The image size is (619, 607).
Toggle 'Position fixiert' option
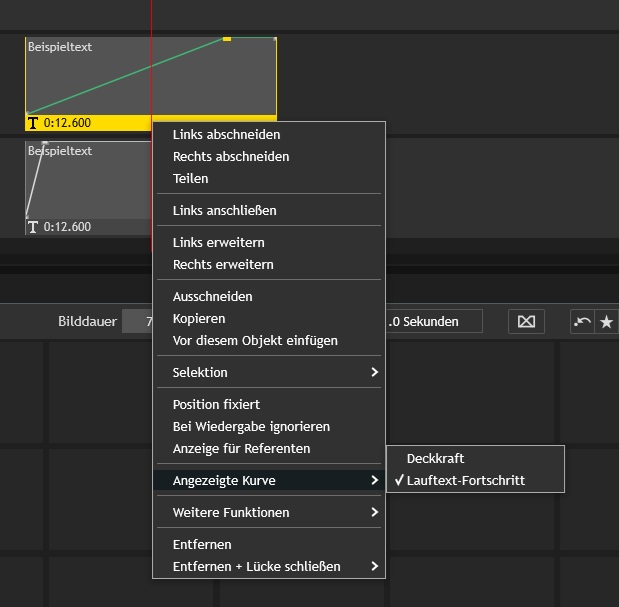point(269,405)
